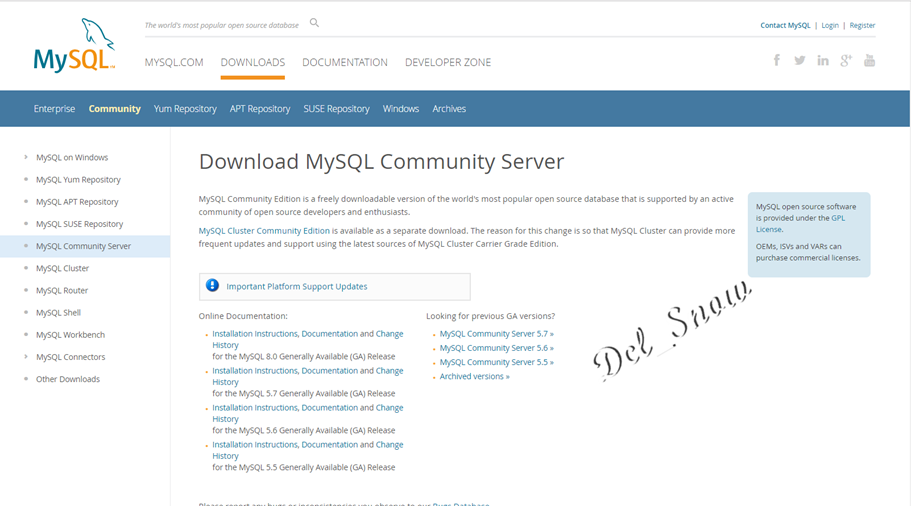Select the Community tab
The width and height of the screenshot is (911, 506).
point(114,109)
